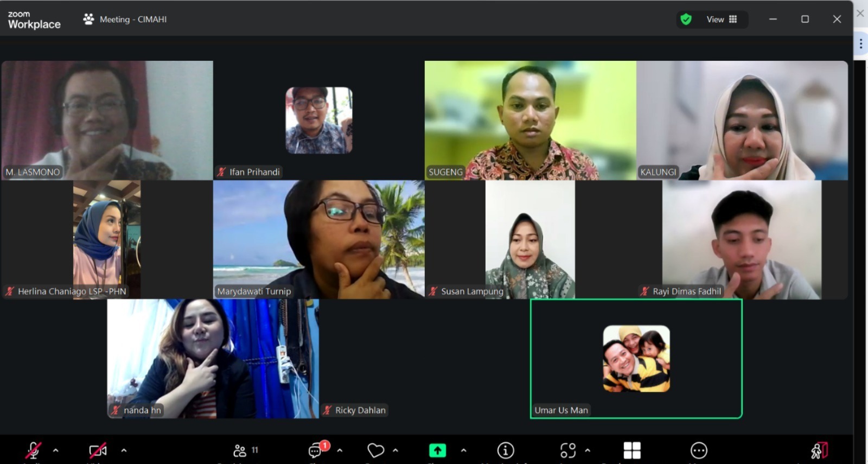Start video with the camera icon
This screenshot has height=464, width=868.
(x=98, y=450)
